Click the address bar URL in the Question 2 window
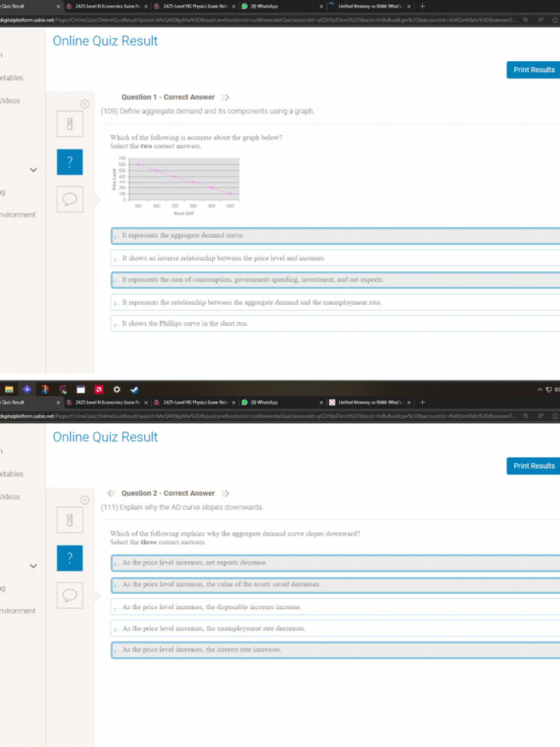The image size is (560, 747). tap(257, 416)
